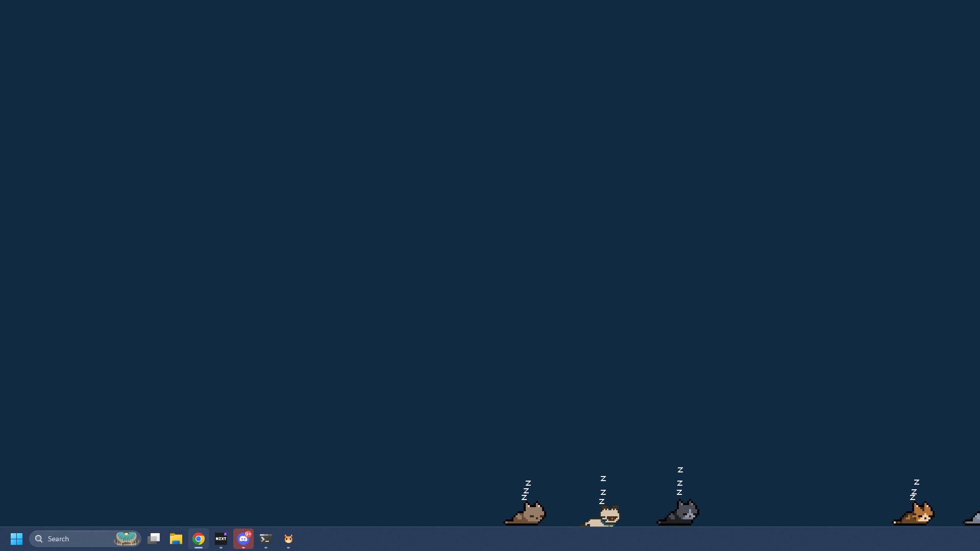Click the sleeping orange calico cat

pyautogui.click(x=914, y=513)
